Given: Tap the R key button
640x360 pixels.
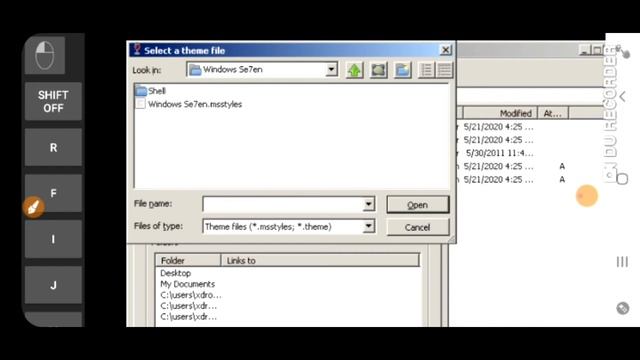Looking at the screenshot, I should pos(53,147).
